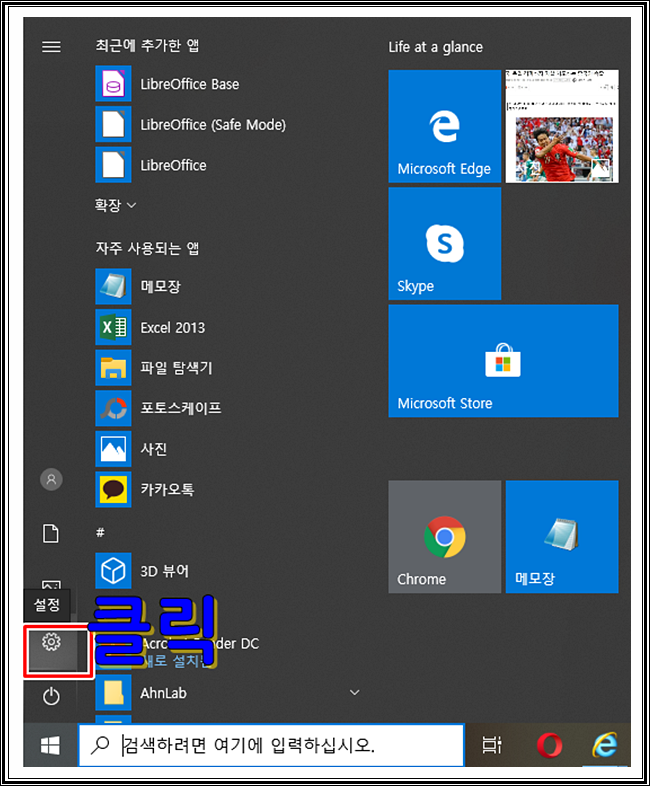Click the Windows Start button

click(x=50, y=745)
